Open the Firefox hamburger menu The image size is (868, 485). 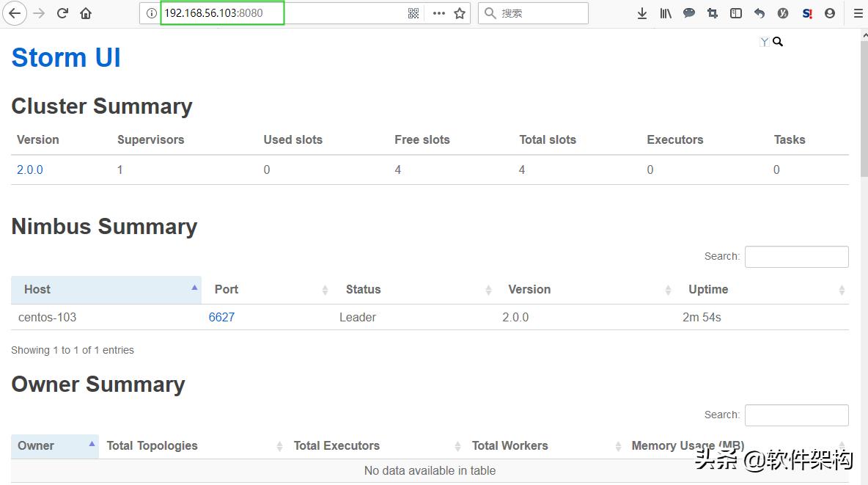(857, 12)
